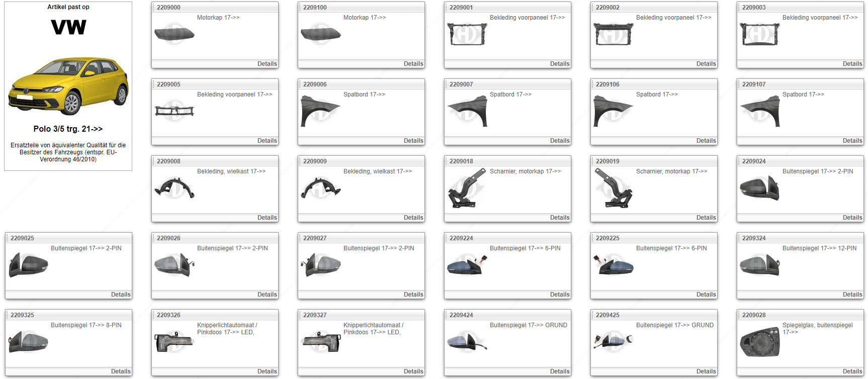Screen dimensions: 868x379
Task: Select the turn signal lamp image 2209326
Action: click(174, 342)
